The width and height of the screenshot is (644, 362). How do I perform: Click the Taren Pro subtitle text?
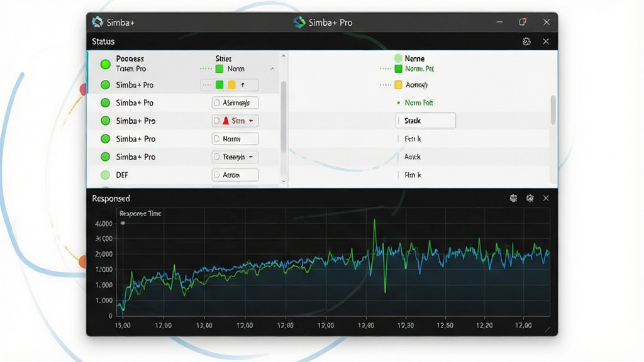pyautogui.click(x=131, y=69)
